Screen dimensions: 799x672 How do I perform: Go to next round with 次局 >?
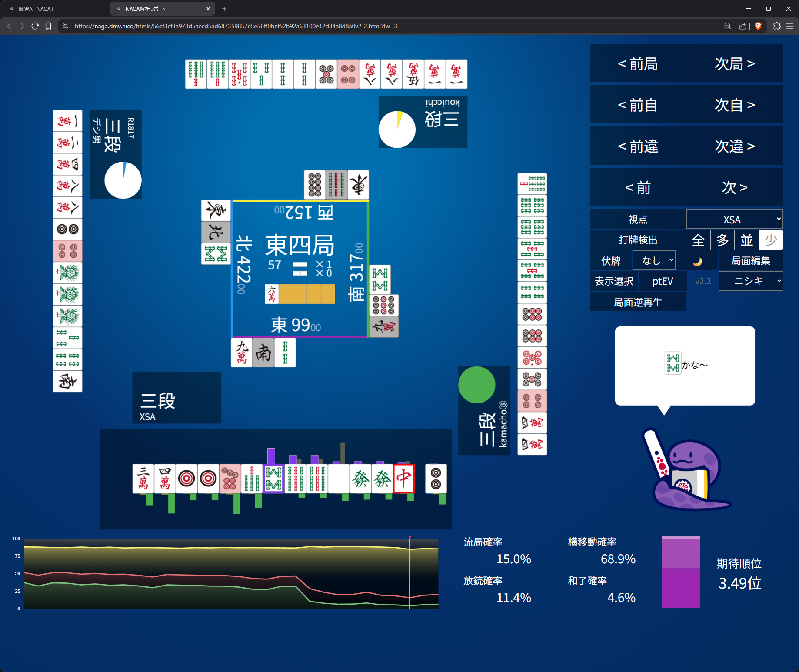pyautogui.click(x=735, y=63)
